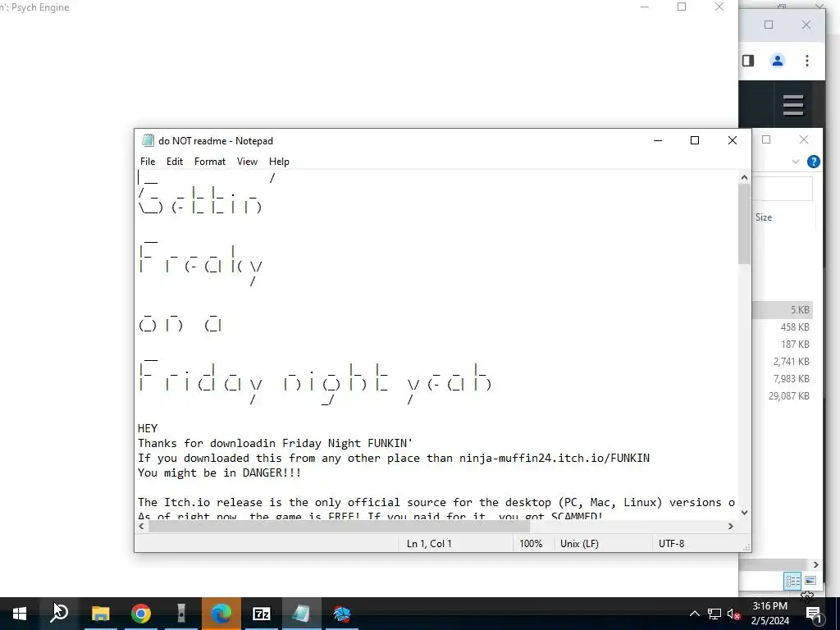Show hidden system tray icons
The image size is (840, 630).
point(694,614)
